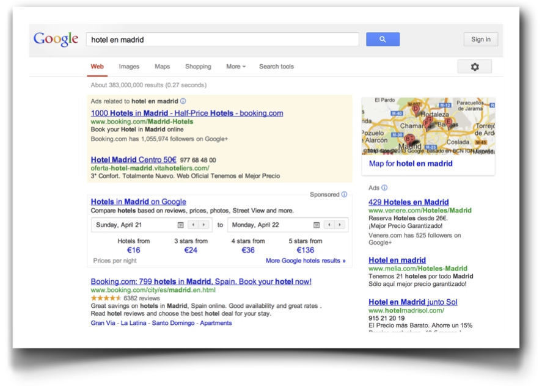
Task: Open the Images tab
Action: click(x=129, y=67)
